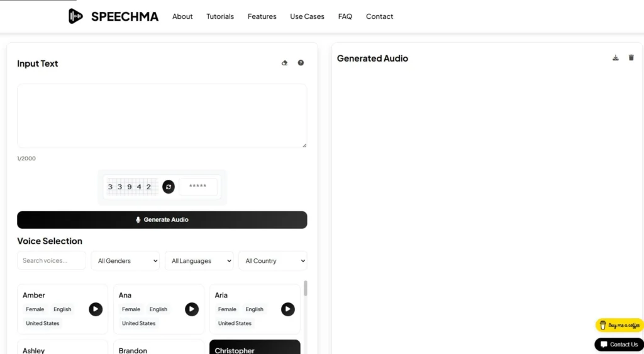Open the Contact Us chat button

[619, 345]
